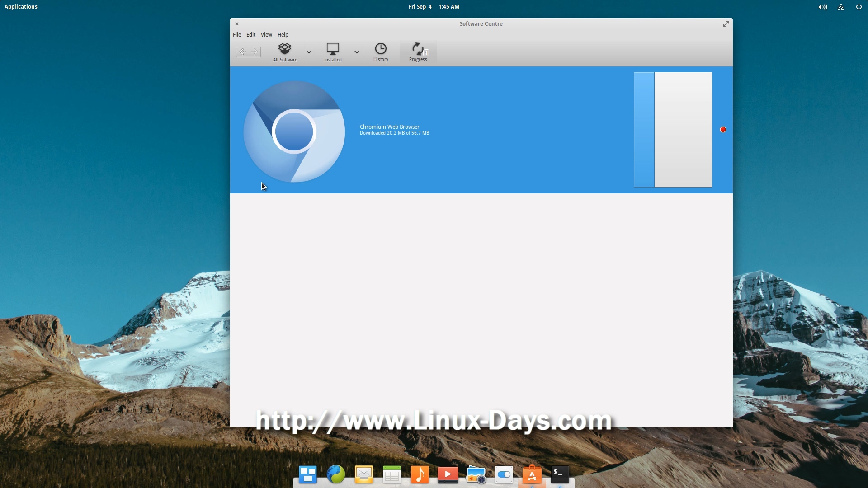Expand the Installed dropdown arrow
868x488 pixels.
coord(357,52)
